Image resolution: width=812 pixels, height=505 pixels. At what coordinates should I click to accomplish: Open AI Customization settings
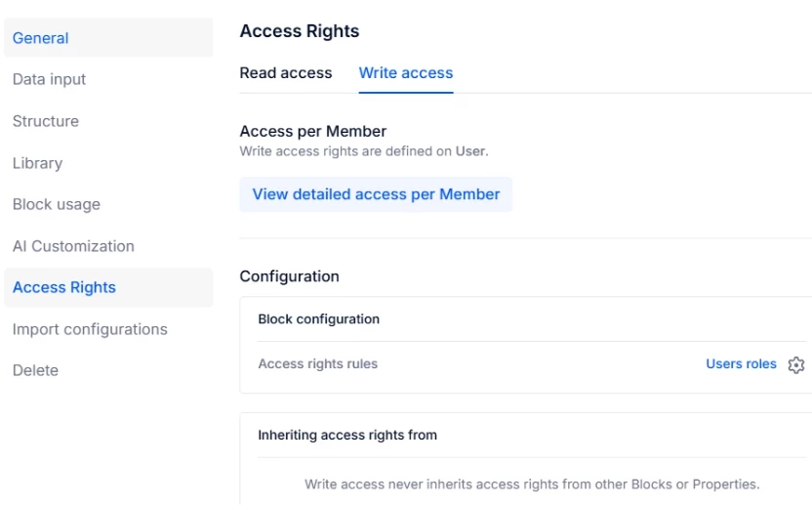[x=73, y=246]
